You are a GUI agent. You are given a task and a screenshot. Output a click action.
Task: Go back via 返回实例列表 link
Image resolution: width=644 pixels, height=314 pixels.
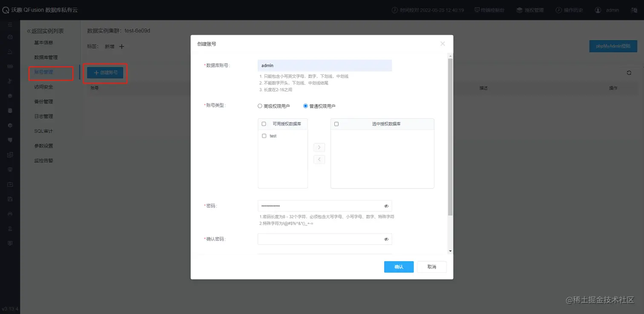[x=45, y=31]
